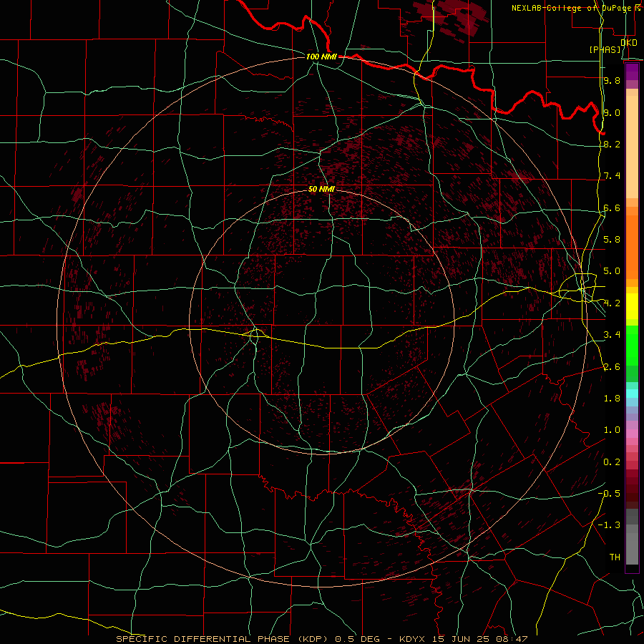Click the SPECIFIC DIFFERENTIAL PHASE (KDP) caption
This screenshot has width=644, height=644.
coord(223,639)
